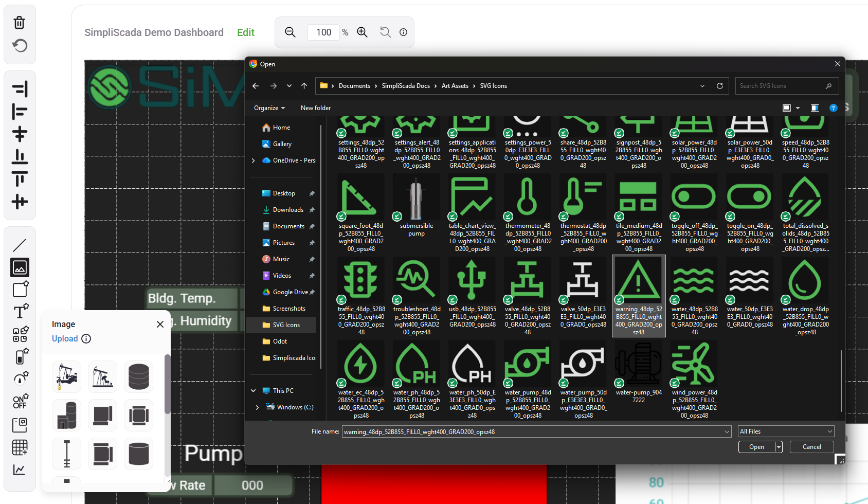
Task: Click the zoom out magnifier icon
Action: 290,32
